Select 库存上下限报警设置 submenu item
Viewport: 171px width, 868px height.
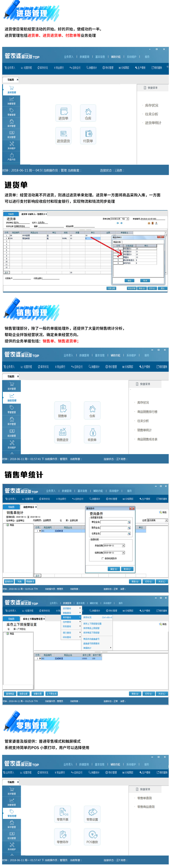point(92,624)
